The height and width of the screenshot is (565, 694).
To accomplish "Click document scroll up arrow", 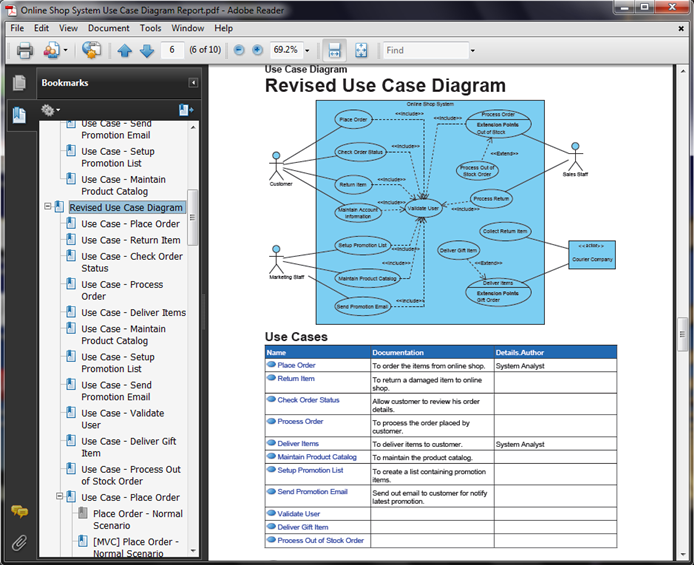I will 682,71.
